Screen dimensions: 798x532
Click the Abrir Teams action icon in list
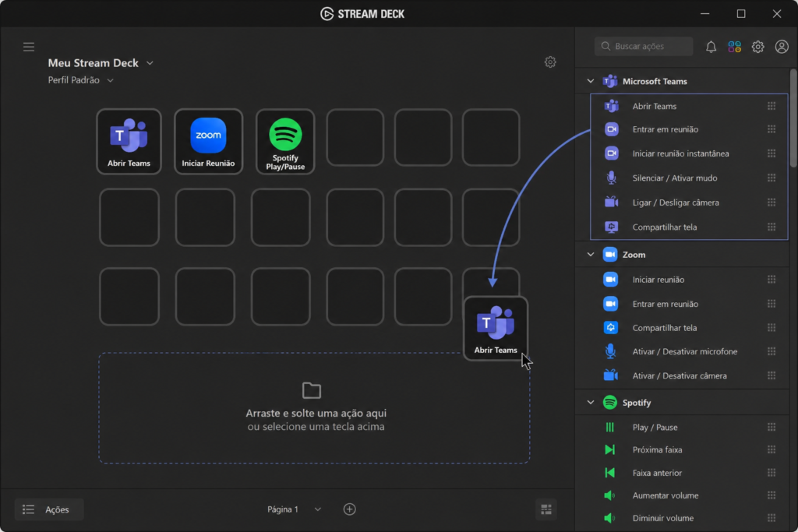[611, 106]
